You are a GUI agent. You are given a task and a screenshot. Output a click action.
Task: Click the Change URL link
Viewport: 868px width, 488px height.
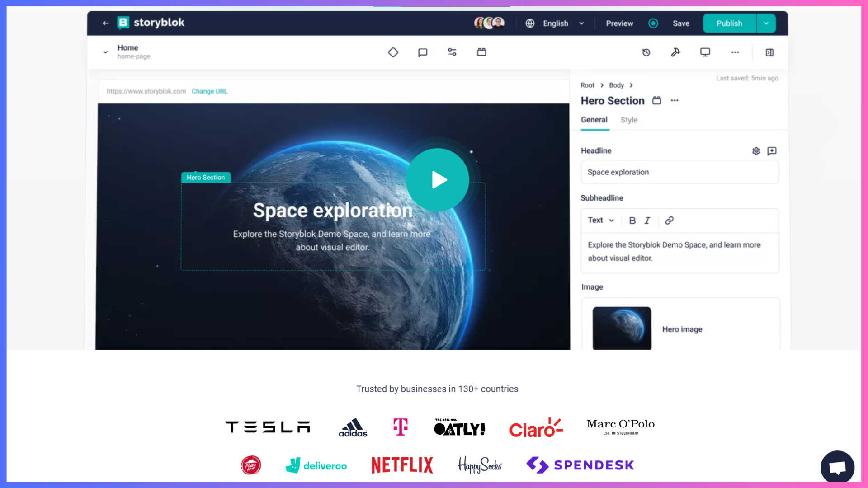tap(209, 91)
